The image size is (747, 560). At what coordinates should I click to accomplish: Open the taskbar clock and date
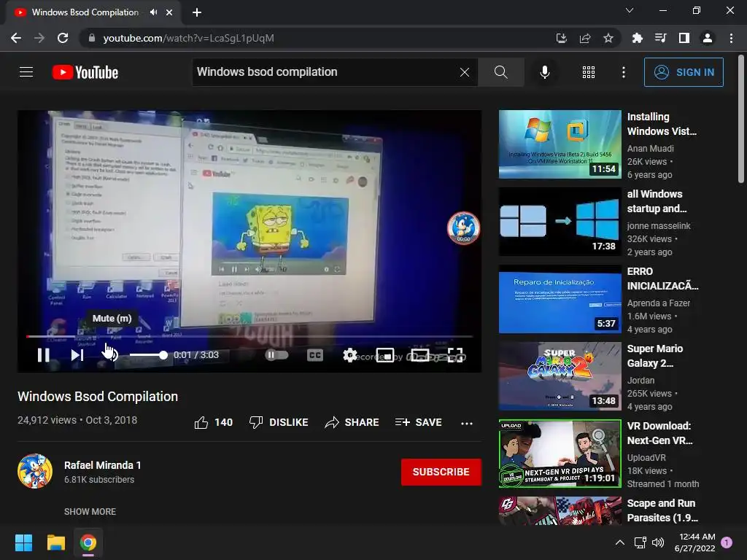pyautogui.click(x=694, y=542)
